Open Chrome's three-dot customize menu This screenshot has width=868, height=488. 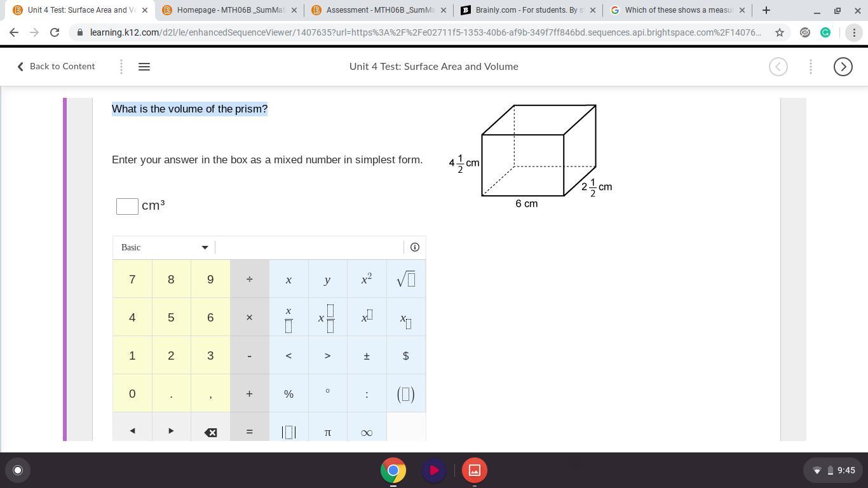pyautogui.click(x=855, y=32)
